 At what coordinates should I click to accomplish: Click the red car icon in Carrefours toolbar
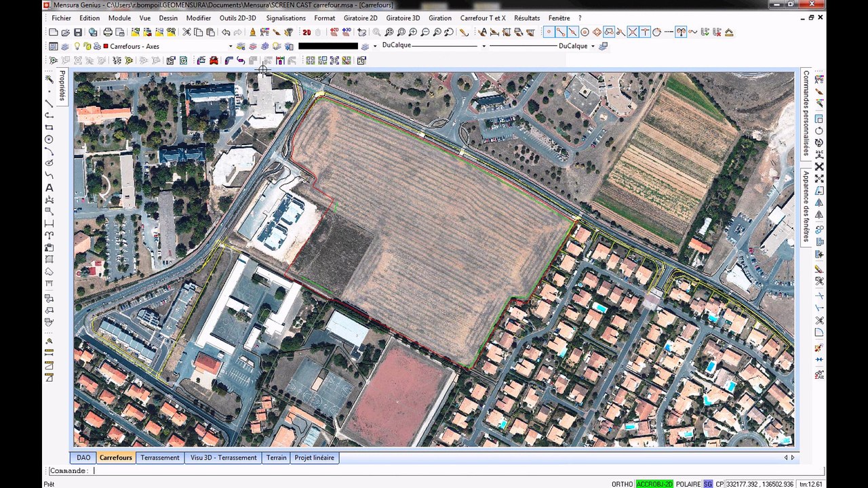(214, 60)
